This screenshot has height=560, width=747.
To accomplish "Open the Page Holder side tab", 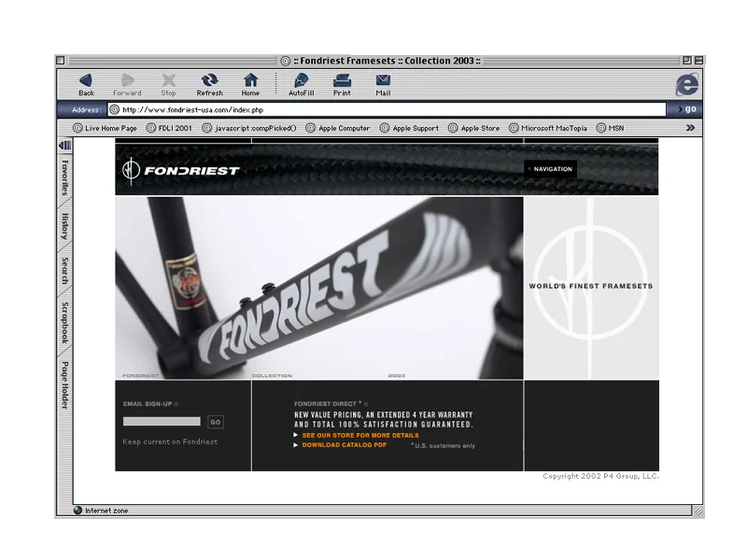I will (x=64, y=385).
